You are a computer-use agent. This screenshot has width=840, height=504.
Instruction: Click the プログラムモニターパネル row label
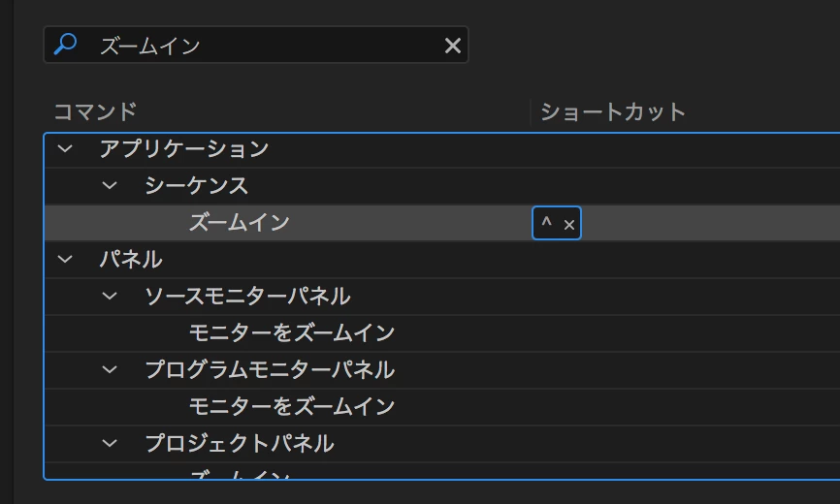coord(270,369)
